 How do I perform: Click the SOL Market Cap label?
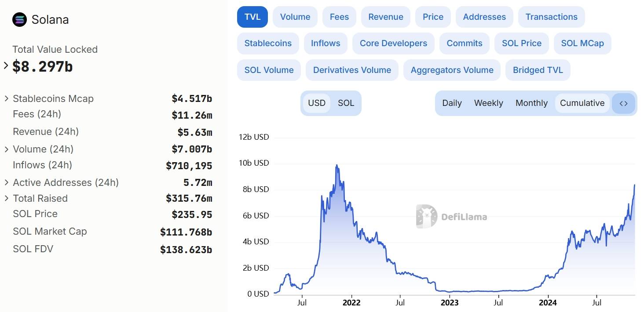click(x=50, y=232)
